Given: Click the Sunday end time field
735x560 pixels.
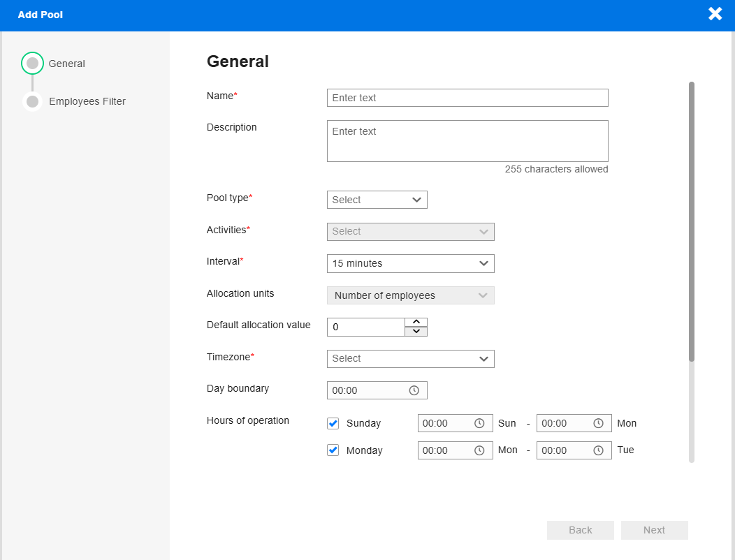Looking at the screenshot, I should click(574, 423).
